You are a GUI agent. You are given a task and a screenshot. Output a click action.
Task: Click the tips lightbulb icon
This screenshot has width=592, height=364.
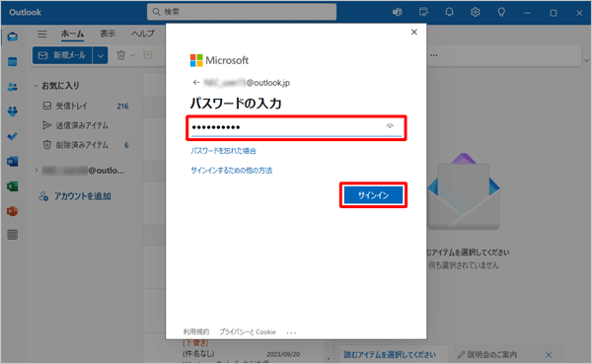[x=501, y=12]
